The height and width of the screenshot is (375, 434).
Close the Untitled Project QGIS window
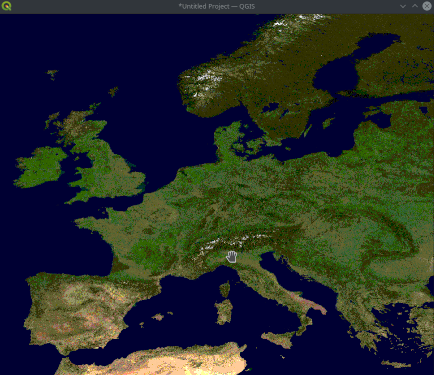[427, 6]
